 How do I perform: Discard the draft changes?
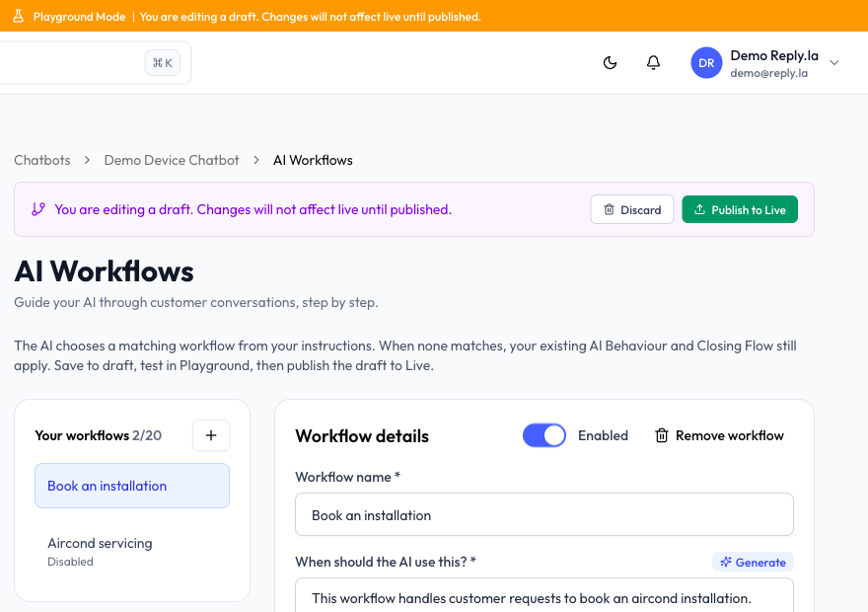[x=632, y=209]
